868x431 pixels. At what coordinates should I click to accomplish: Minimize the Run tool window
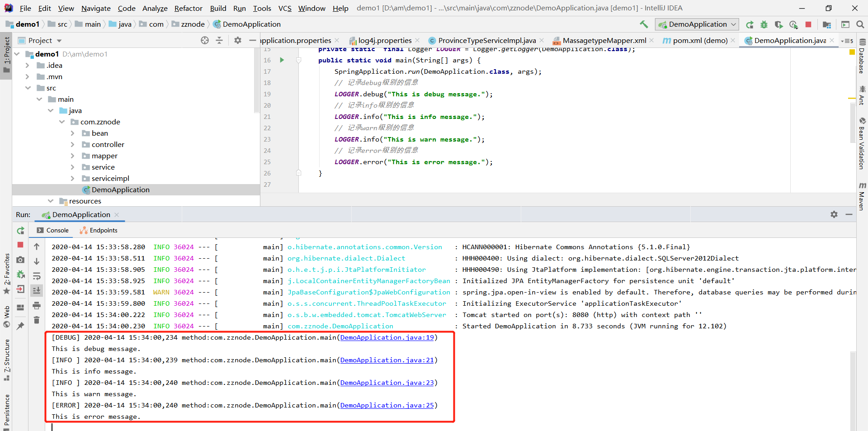point(849,214)
